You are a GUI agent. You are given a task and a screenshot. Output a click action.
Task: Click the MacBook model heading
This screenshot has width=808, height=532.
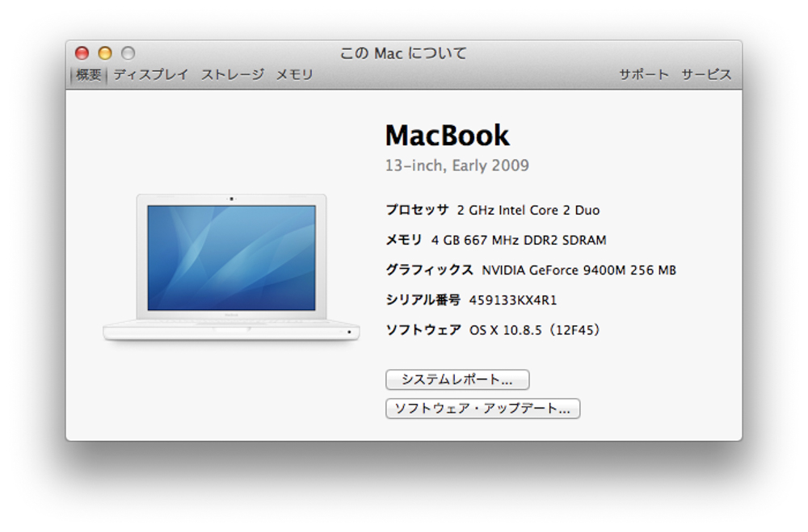448,136
